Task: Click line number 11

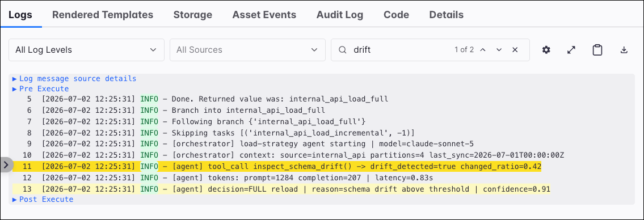Action: coord(27,166)
